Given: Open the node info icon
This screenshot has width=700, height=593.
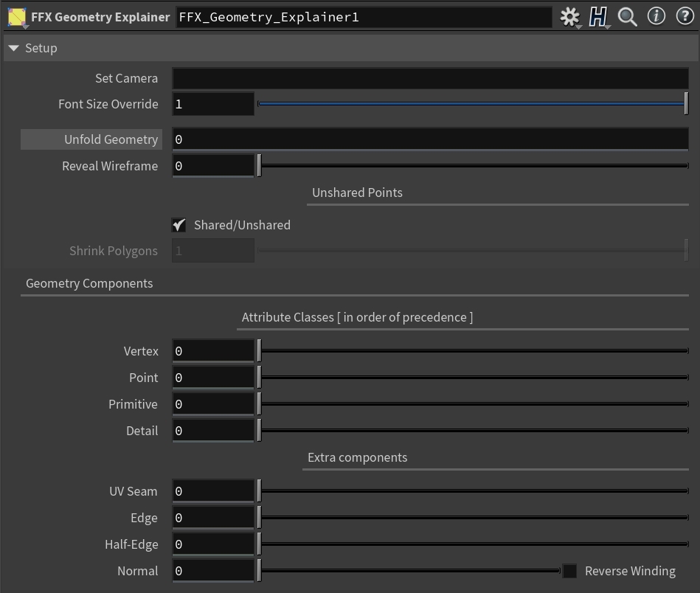Looking at the screenshot, I should click(x=656, y=16).
